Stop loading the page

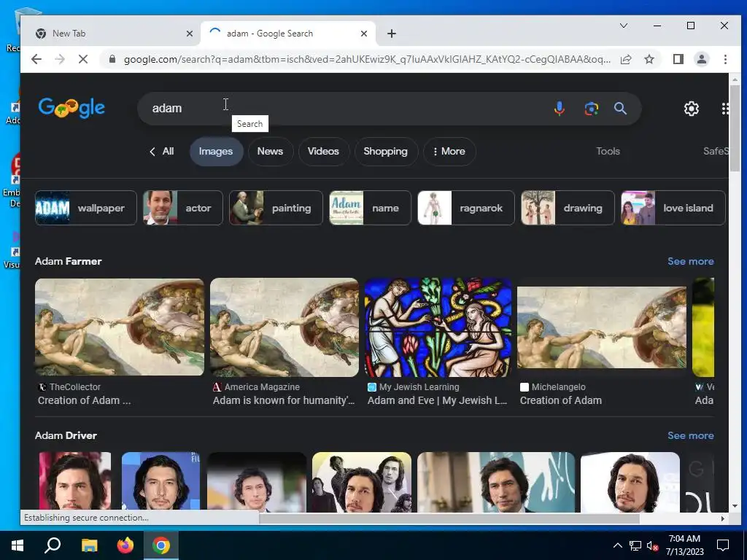coord(83,59)
